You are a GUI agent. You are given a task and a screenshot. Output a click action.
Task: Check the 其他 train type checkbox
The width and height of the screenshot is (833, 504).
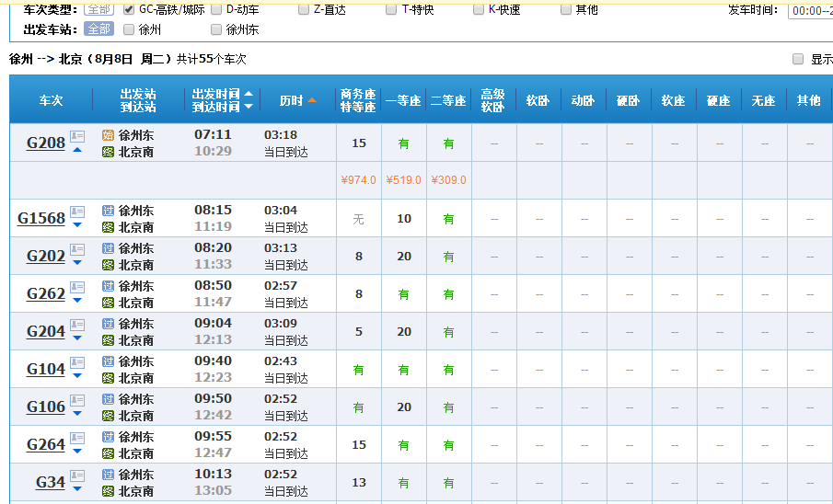tap(566, 9)
